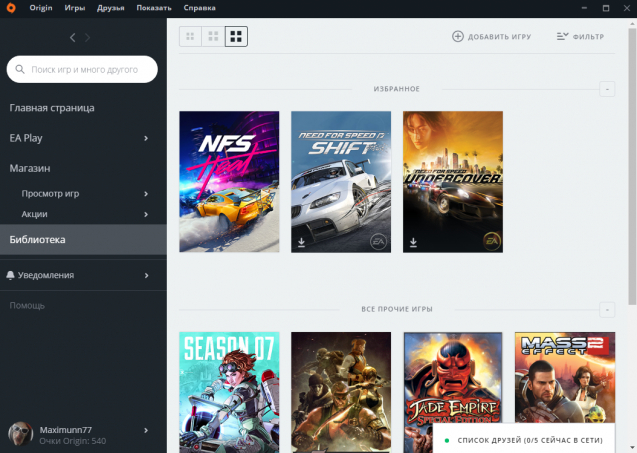The width and height of the screenshot is (637, 453).
Task: Select the Mass Effect 2 tile
Action: [565, 377]
